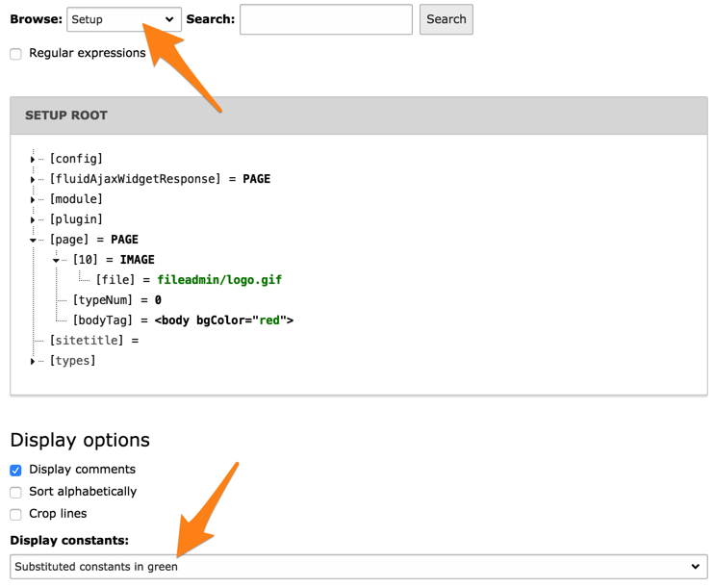Click into the Search text field
This screenshot has height=588, width=714.
click(325, 19)
